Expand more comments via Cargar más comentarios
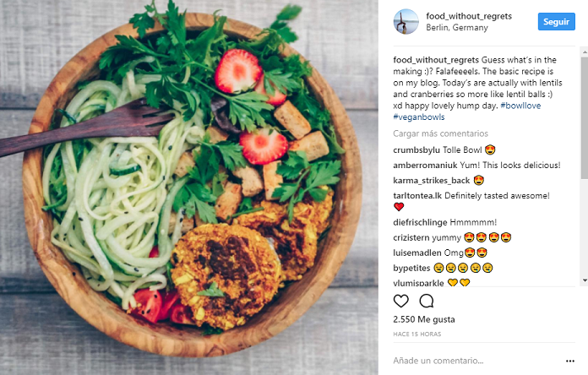 pos(440,133)
